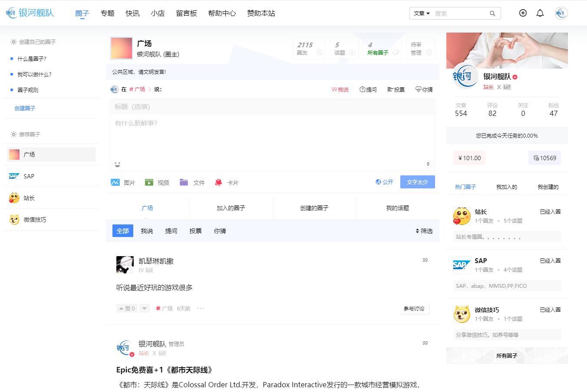Open the emoji picker in post editor
Image resolution: width=587 pixels, height=392 pixels.
(x=117, y=164)
